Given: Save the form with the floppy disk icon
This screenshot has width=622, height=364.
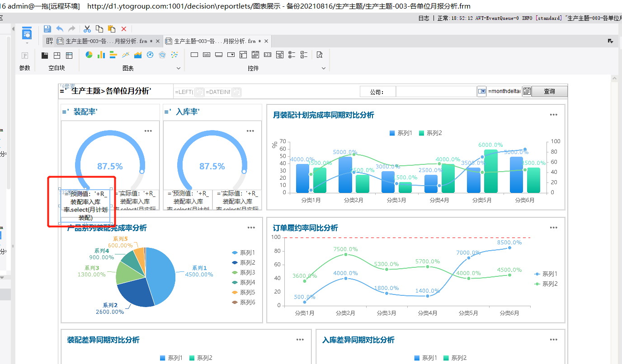Looking at the screenshot, I should point(47,29).
